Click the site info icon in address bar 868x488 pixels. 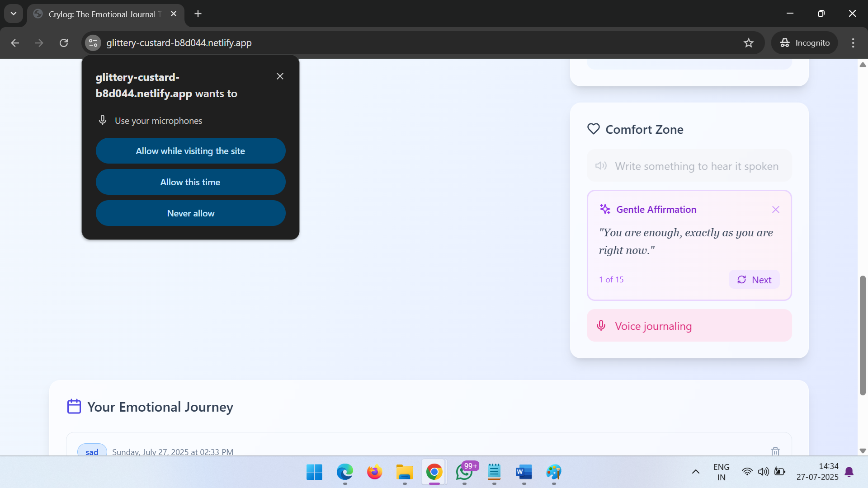coord(93,43)
